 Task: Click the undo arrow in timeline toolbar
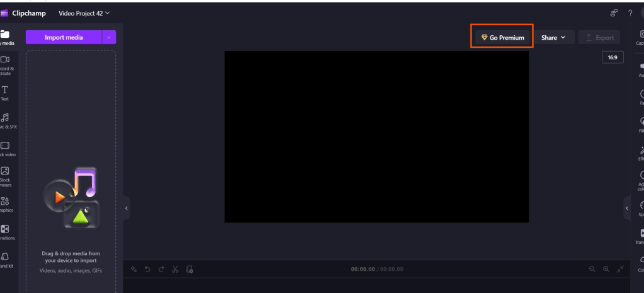click(147, 269)
